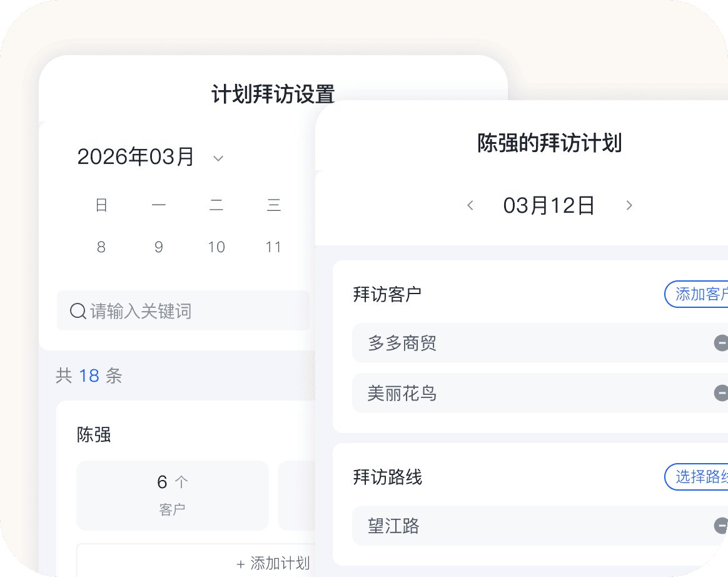The image size is (728, 577).
Task: Select date 10 in calendar
Action: click(216, 247)
